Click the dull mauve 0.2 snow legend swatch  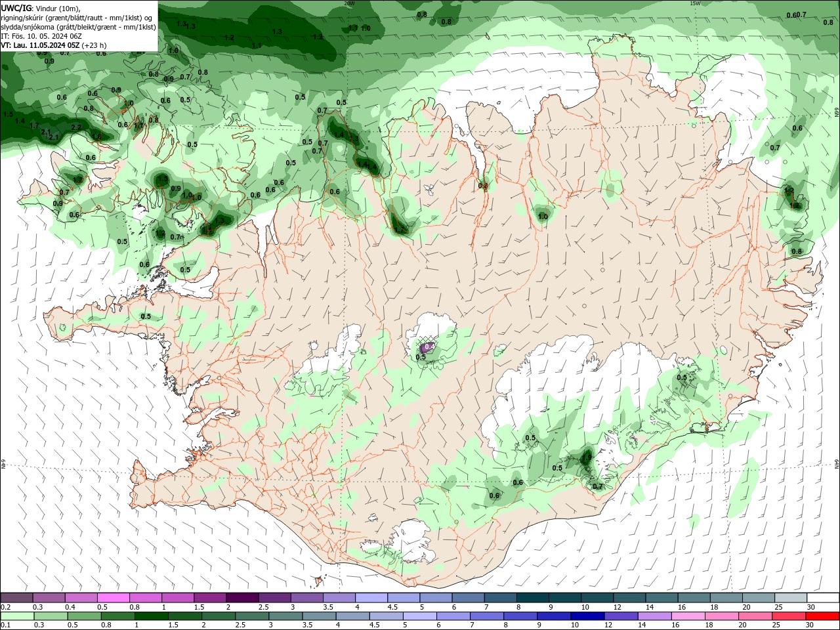(x=16, y=598)
